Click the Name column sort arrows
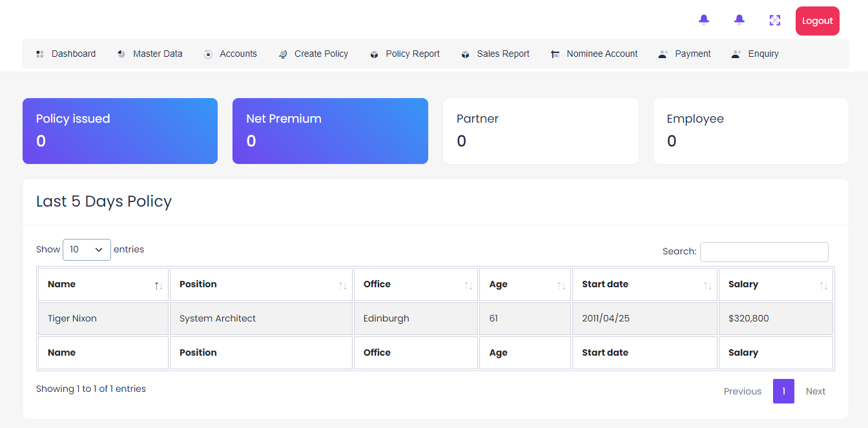868x428 pixels. pyautogui.click(x=158, y=285)
